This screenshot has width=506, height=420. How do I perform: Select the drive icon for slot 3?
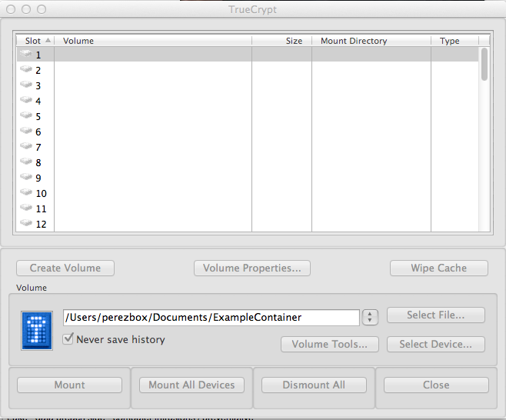[26, 85]
